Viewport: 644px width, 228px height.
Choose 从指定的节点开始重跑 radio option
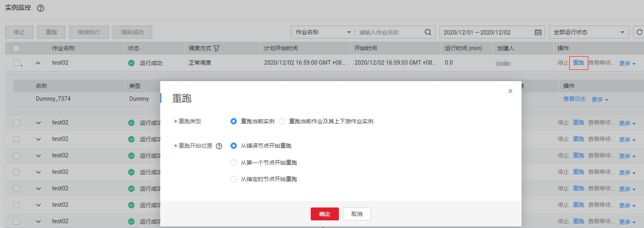(234, 179)
